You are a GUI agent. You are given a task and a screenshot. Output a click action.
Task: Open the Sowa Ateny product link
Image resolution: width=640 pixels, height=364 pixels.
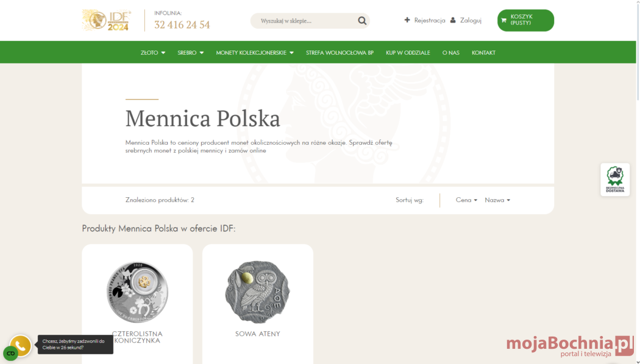[258, 334]
